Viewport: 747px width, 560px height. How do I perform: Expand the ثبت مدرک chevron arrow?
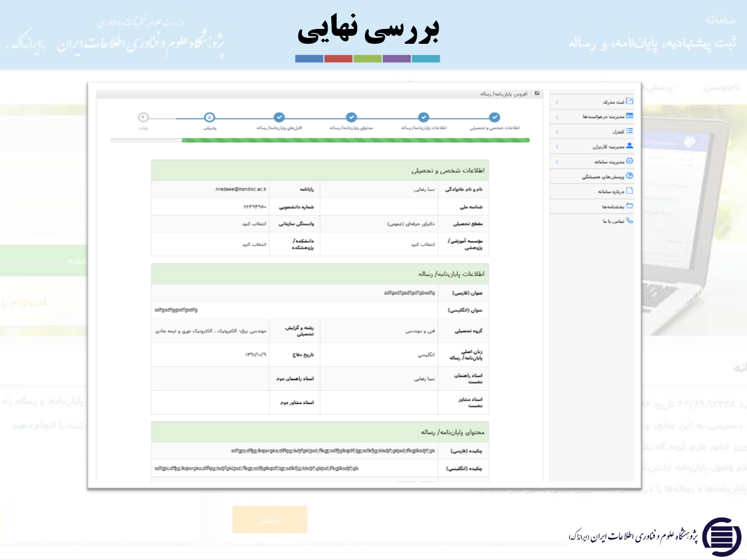tap(557, 102)
